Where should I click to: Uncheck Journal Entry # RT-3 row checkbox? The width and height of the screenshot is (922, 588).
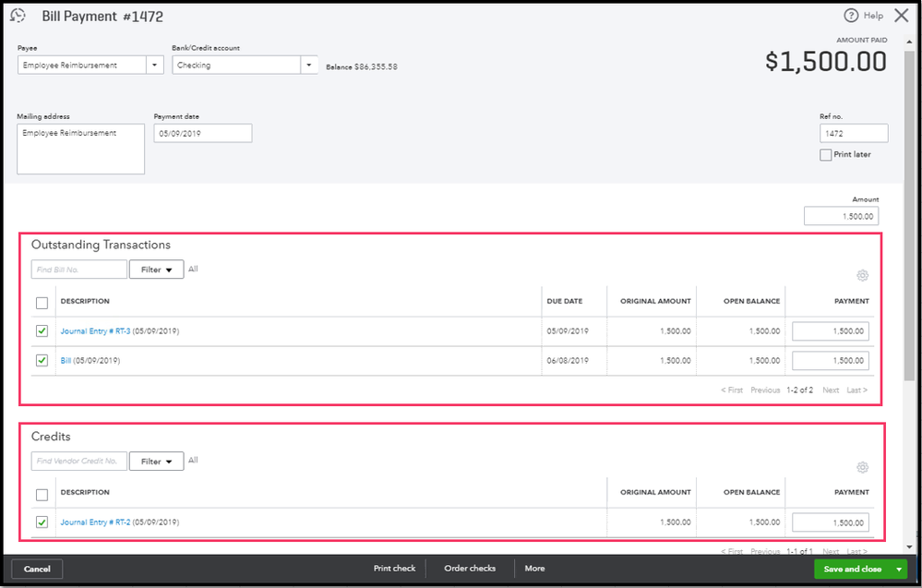42,331
